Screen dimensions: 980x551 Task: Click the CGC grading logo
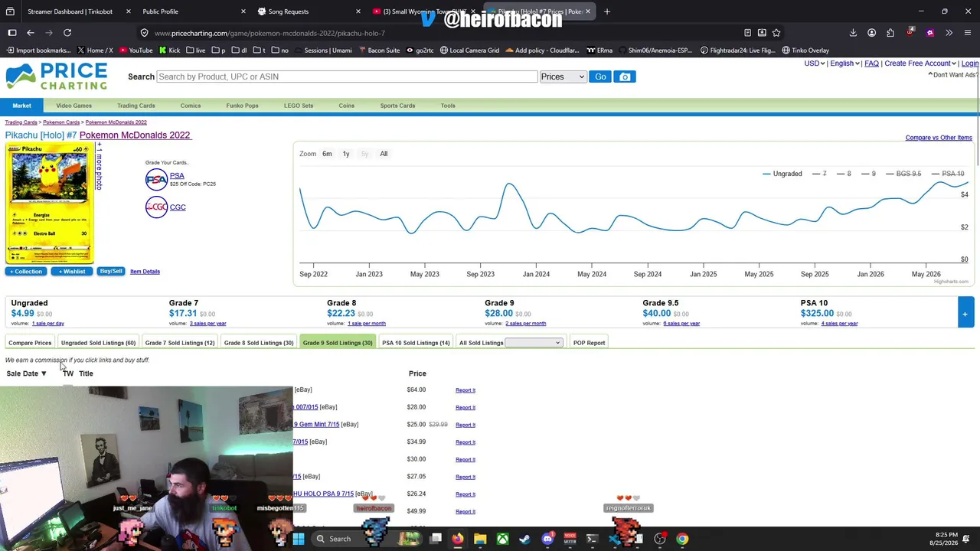pyautogui.click(x=156, y=207)
